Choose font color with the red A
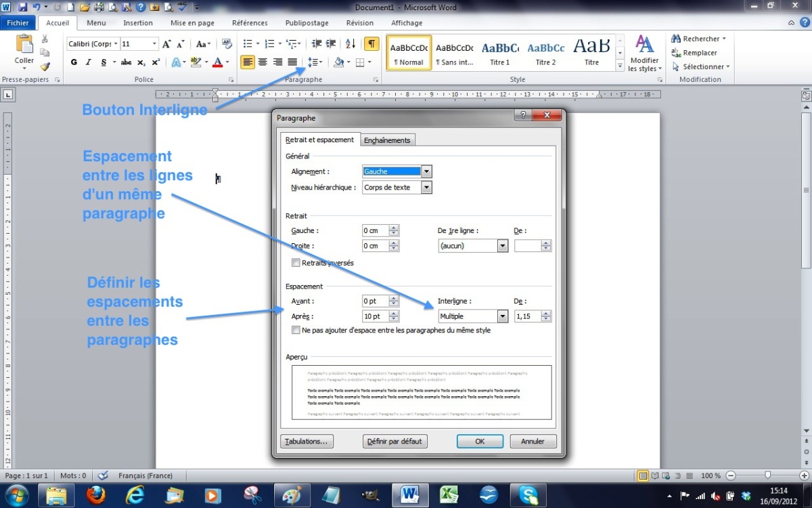The image size is (812, 508). click(x=217, y=62)
